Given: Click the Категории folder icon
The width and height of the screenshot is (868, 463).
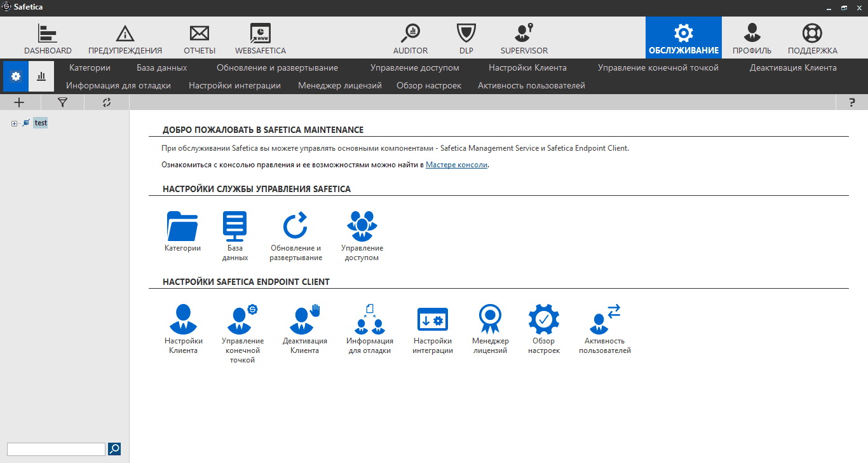Looking at the screenshot, I should click(182, 226).
